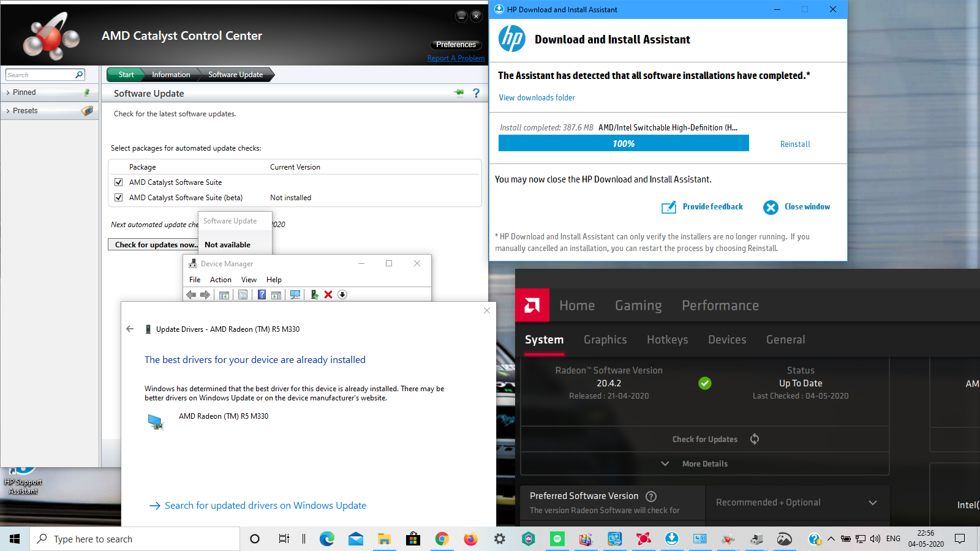
Task: Expand More Details in Radeon Software
Action: point(704,464)
